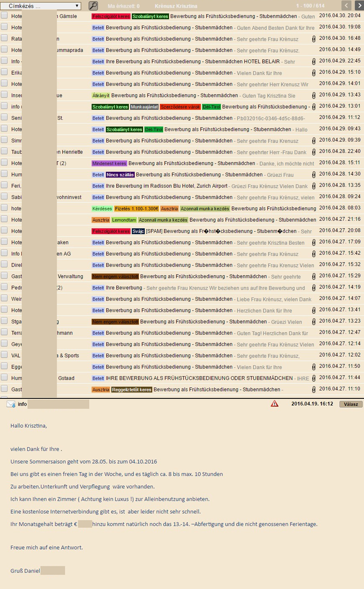Select checkbox for the 2016.04.29. 11:12 email
The image size is (364, 589).
click(x=4, y=117)
